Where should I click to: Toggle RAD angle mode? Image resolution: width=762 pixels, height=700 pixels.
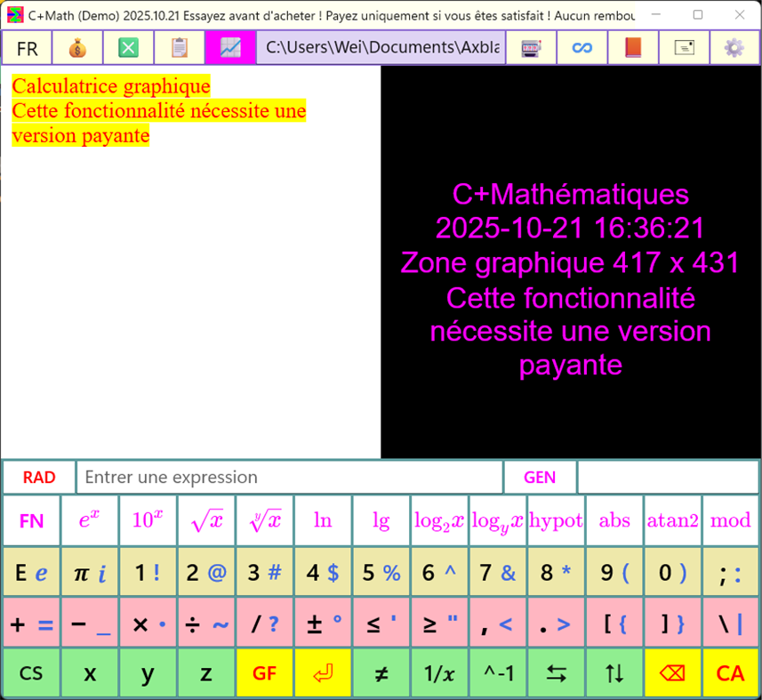[x=38, y=477]
